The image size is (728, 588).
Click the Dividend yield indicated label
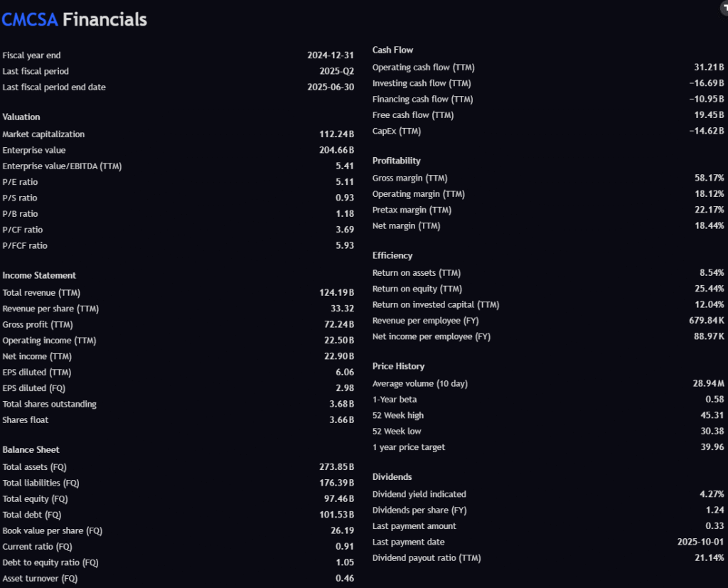pyautogui.click(x=419, y=494)
